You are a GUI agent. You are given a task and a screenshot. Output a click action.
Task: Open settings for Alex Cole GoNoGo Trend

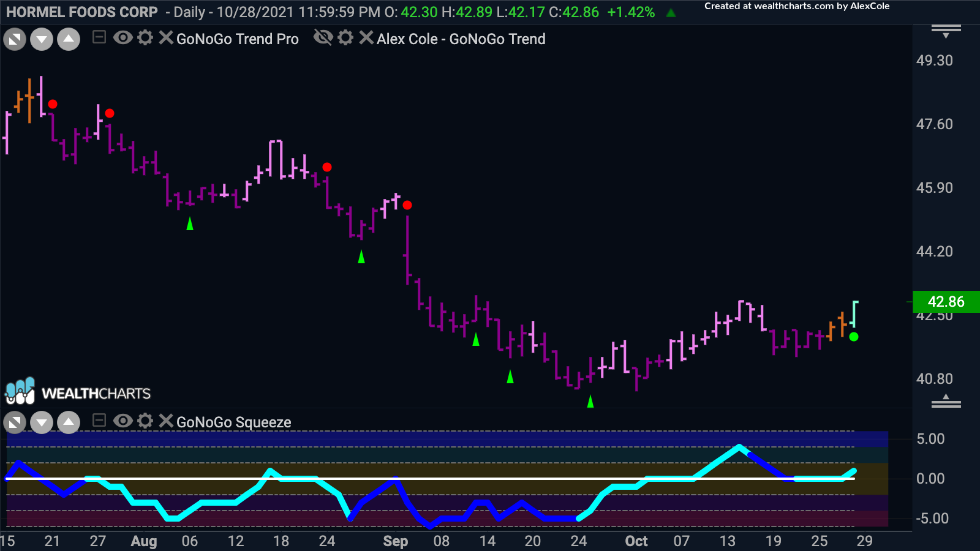click(x=345, y=37)
